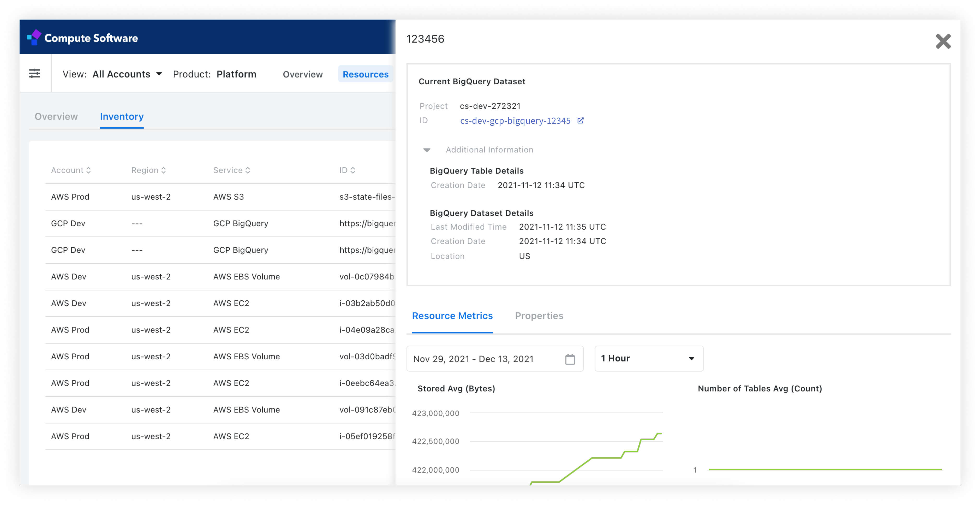Close the 123456 details panel
The height and width of the screenshot is (505, 980).
pyautogui.click(x=943, y=41)
